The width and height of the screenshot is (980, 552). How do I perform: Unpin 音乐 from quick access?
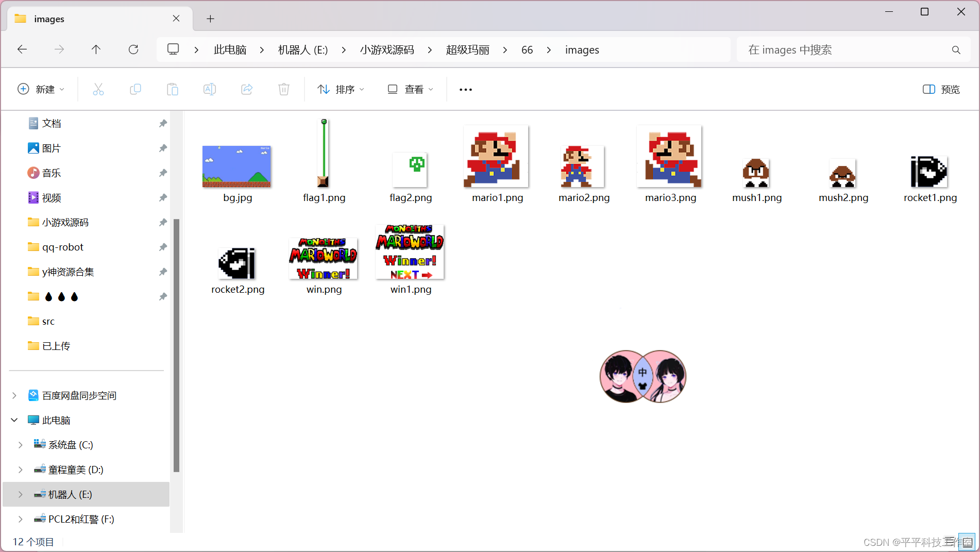pos(163,173)
